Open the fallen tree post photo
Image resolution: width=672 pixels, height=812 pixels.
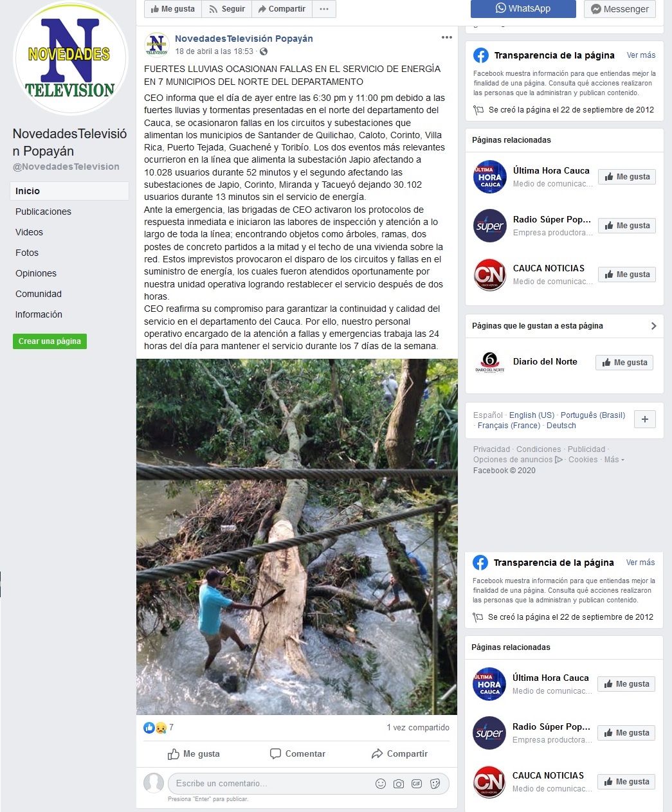point(297,537)
